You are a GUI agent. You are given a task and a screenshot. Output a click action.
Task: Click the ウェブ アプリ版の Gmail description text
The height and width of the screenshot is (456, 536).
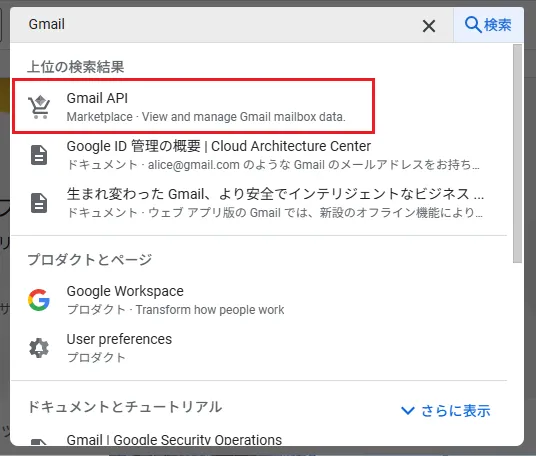click(315, 213)
